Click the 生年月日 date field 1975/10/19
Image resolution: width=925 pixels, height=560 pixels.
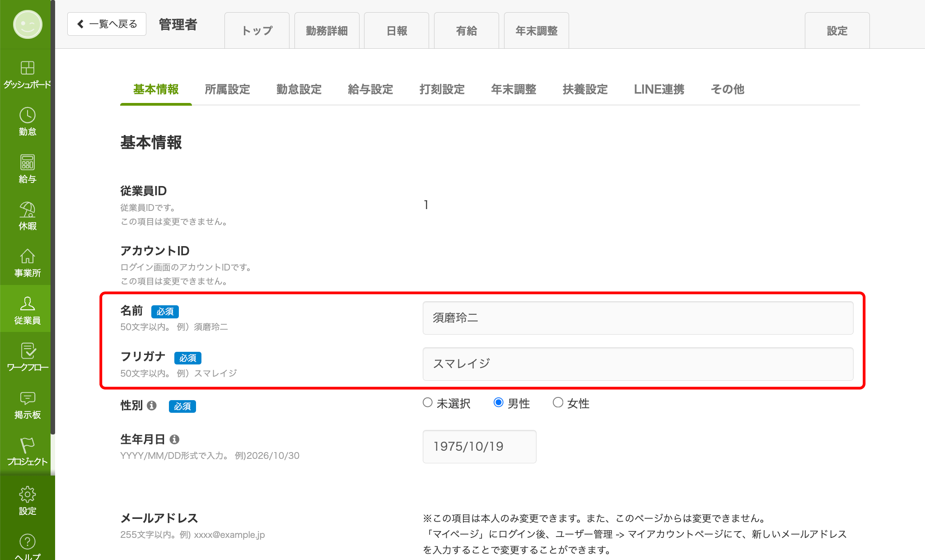point(479,447)
